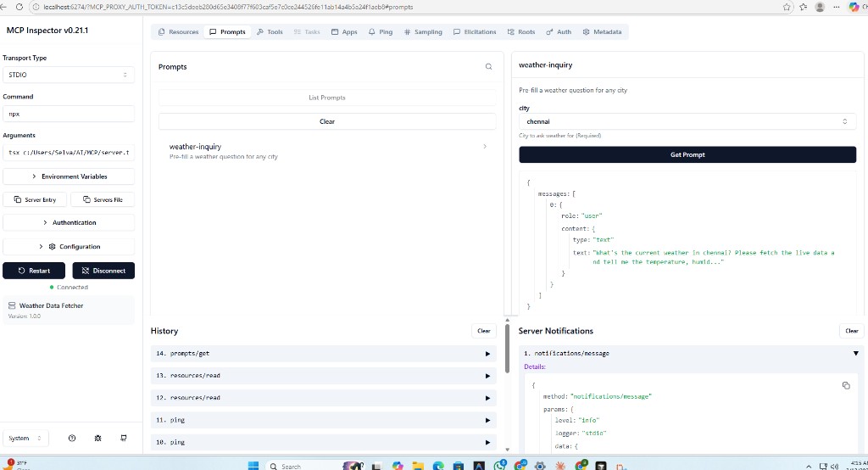Expand Environment Variables section

tap(69, 176)
